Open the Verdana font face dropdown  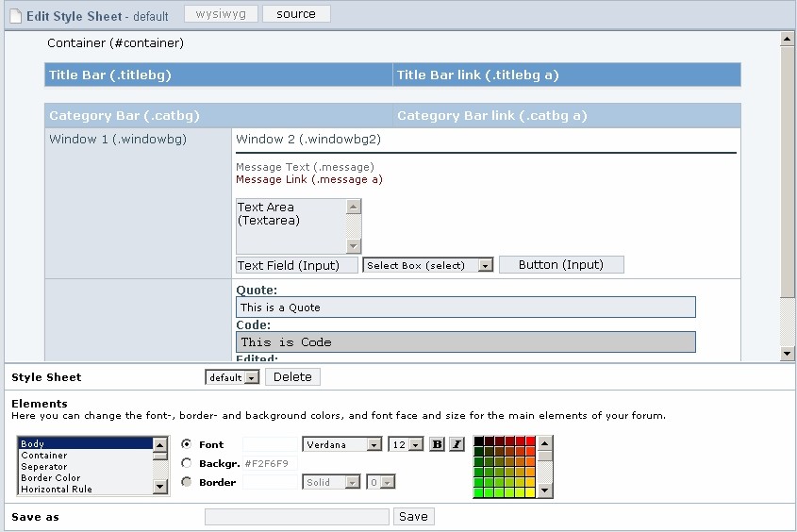click(341, 444)
